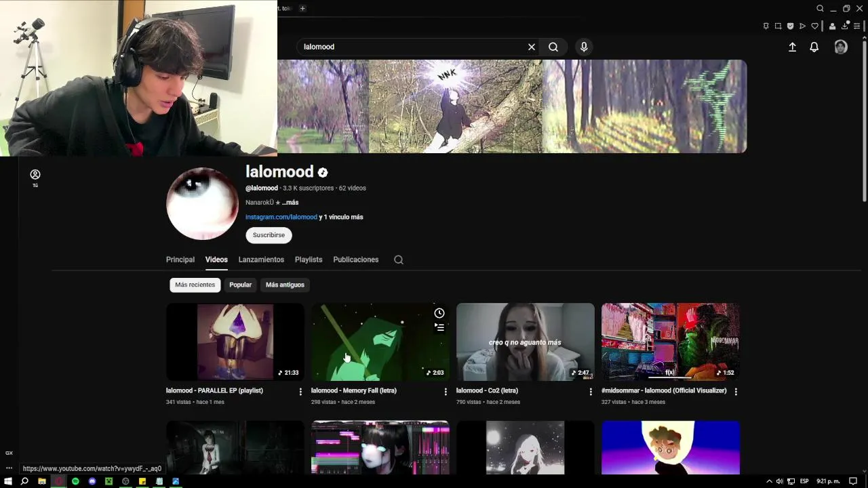868x488 pixels.
Task: Open the Publicaciones tab
Action: [x=356, y=260]
